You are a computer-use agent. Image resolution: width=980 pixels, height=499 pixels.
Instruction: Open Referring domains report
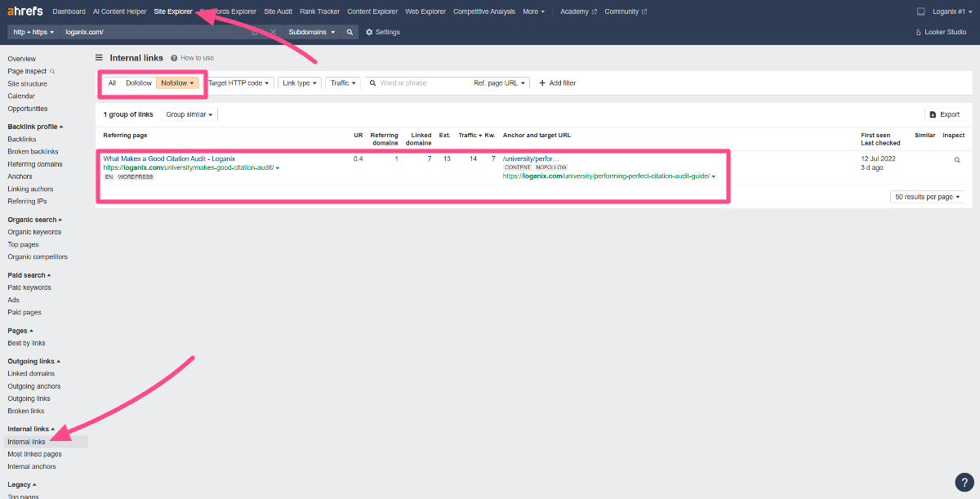coord(34,164)
